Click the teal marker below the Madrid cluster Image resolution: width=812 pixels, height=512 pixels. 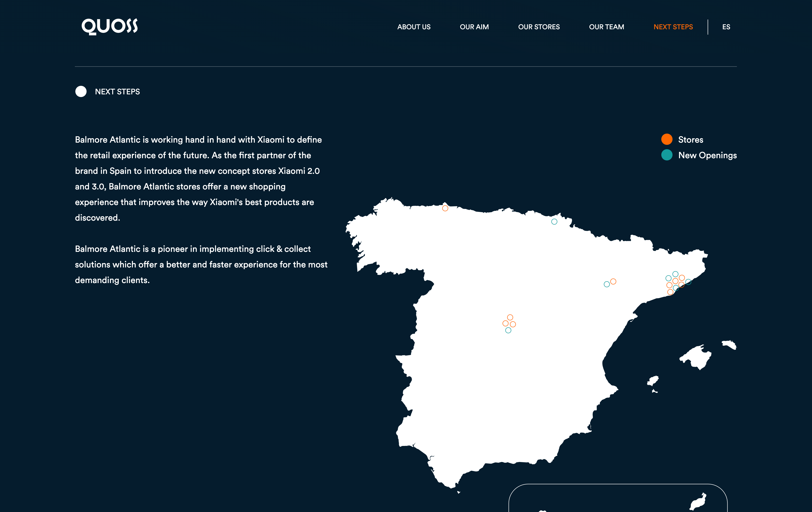pyautogui.click(x=508, y=330)
